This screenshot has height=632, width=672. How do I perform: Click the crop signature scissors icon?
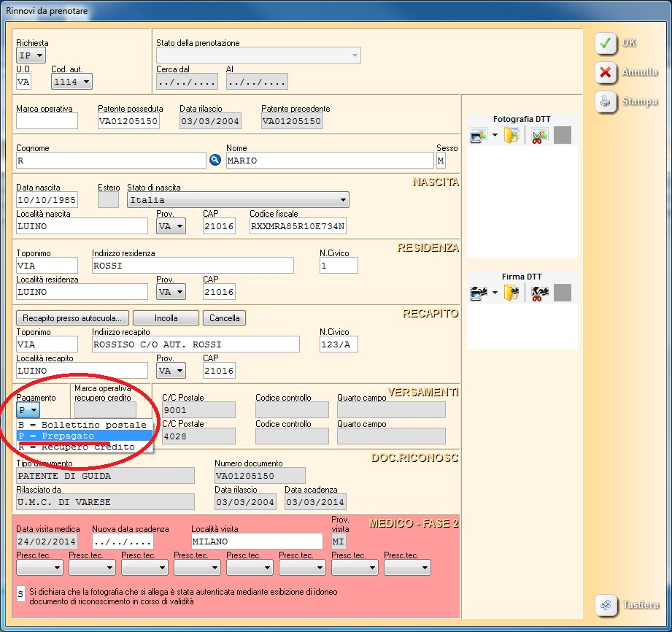[x=539, y=293]
